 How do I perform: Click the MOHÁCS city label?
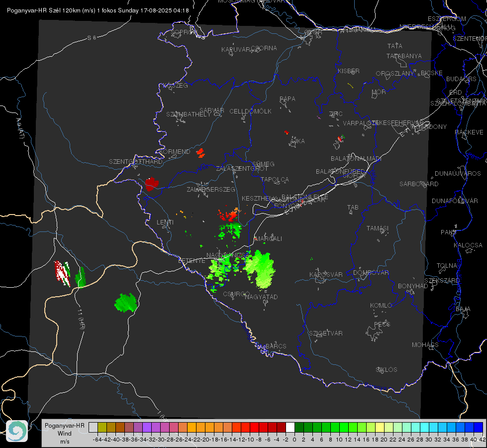coord(425,344)
